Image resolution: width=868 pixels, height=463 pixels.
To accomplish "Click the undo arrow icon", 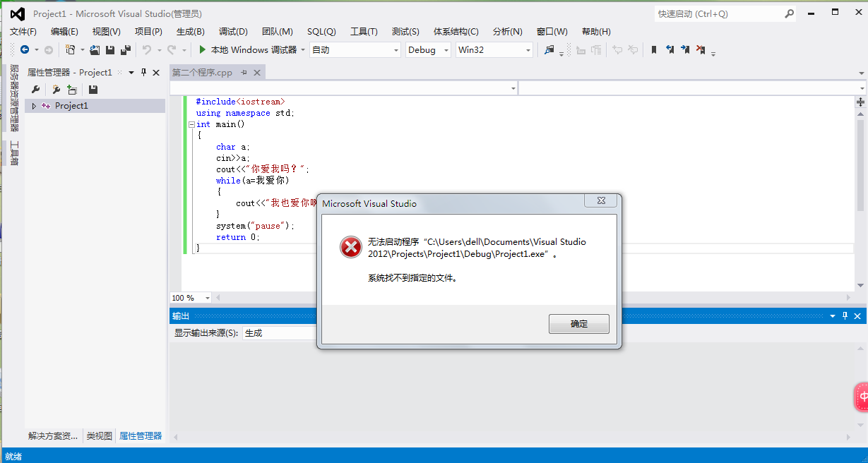I will coord(147,50).
